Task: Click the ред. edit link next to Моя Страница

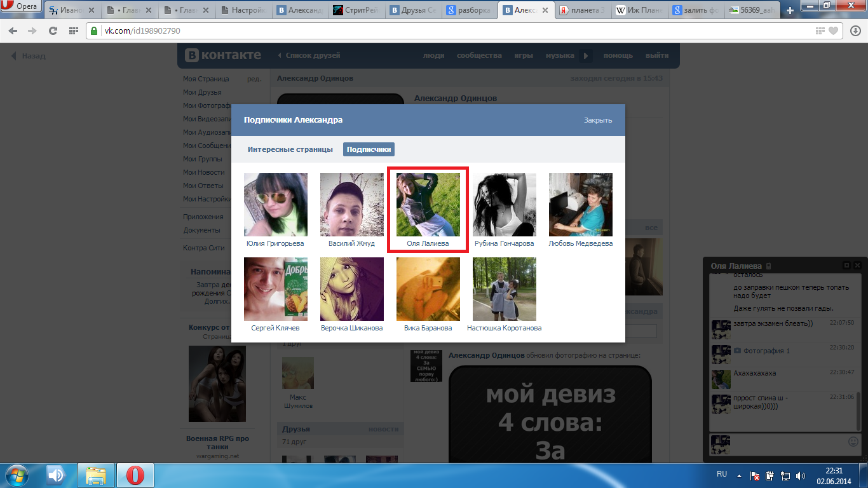Action: [x=254, y=79]
